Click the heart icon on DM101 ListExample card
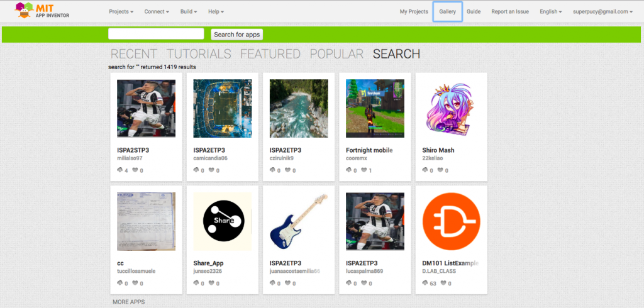The height and width of the screenshot is (308, 644). pos(443,283)
